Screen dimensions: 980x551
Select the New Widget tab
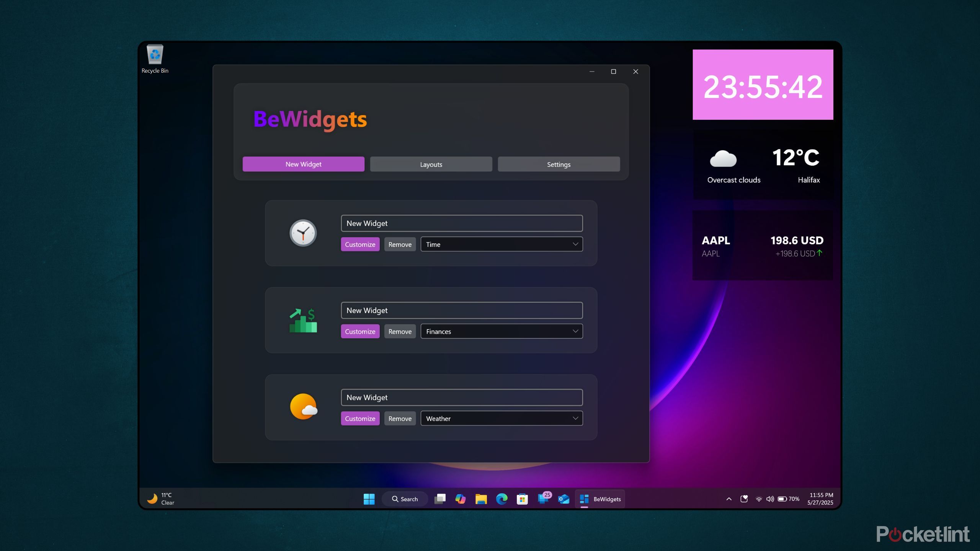point(303,164)
